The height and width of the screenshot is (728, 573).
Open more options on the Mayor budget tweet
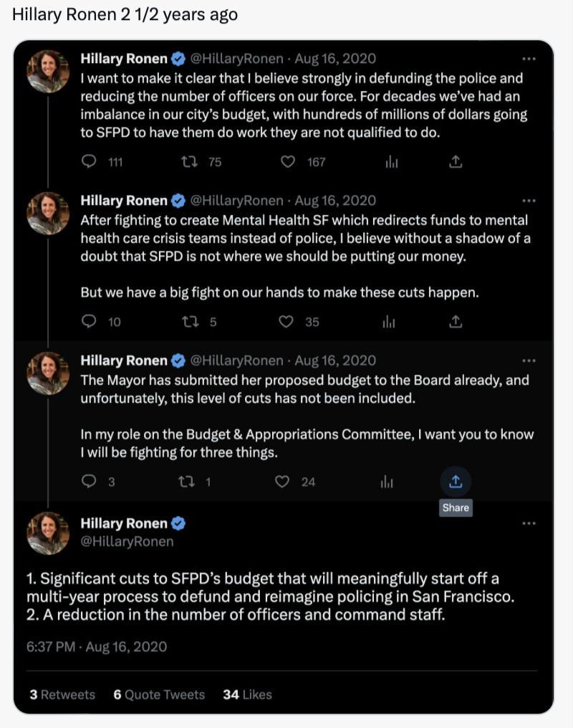[x=529, y=360]
